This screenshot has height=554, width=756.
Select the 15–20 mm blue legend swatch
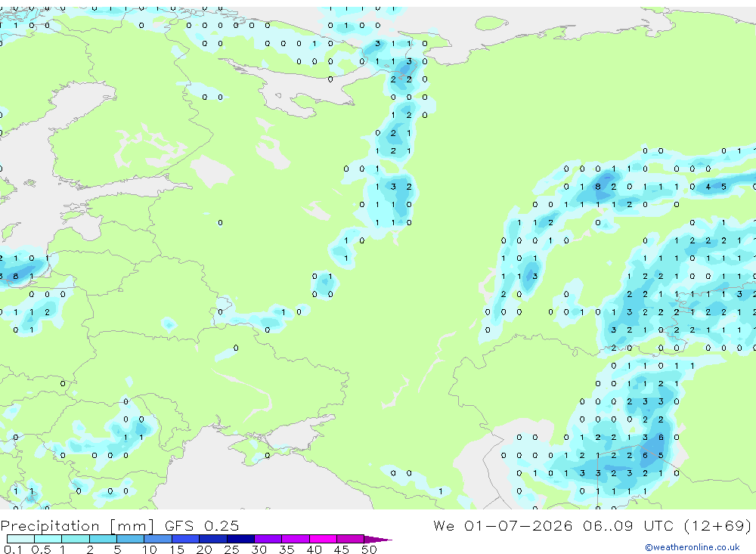pos(186,539)
